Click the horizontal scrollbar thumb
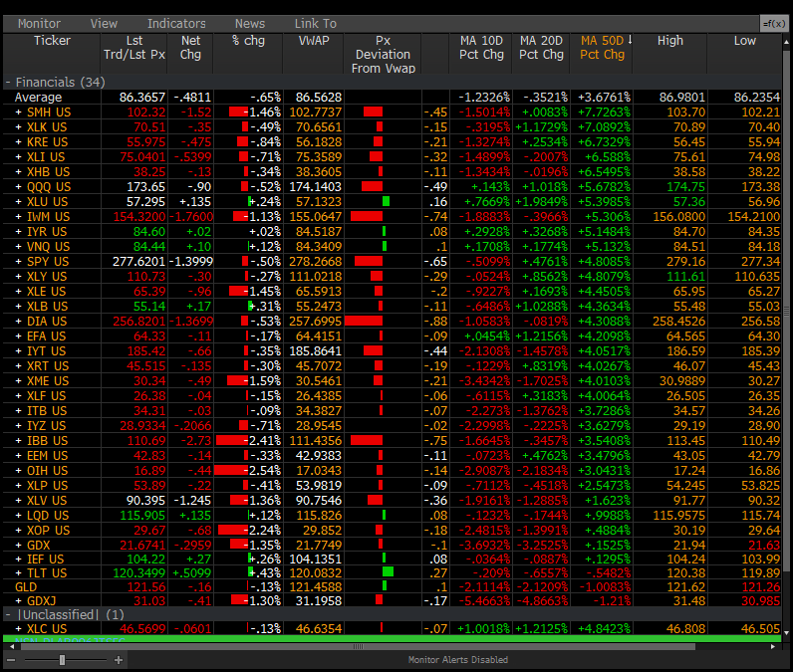Viewport: 793px width, 672px height. coord(358,647)
